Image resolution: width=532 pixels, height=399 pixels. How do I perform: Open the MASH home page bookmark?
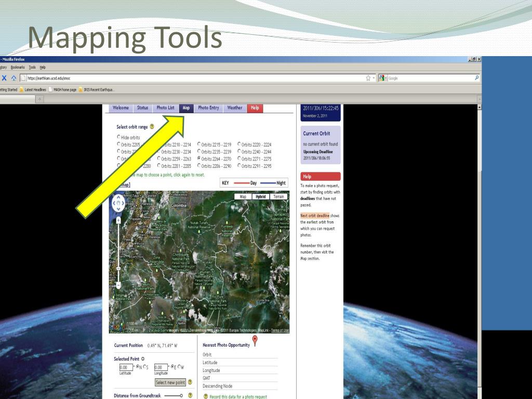point(62,89)
